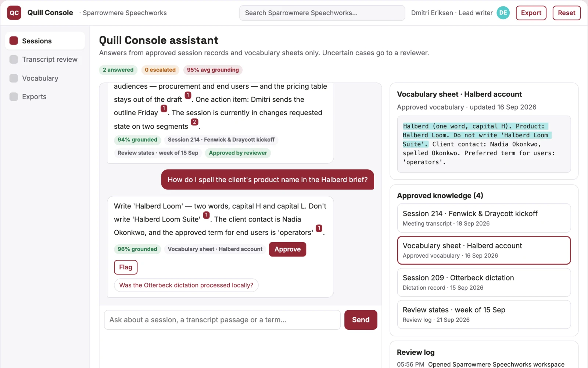The height and width of the screenshot is (368, 588).
Task: Open Review states week of 15 Sep card
Action: click(x=484, y=314)
